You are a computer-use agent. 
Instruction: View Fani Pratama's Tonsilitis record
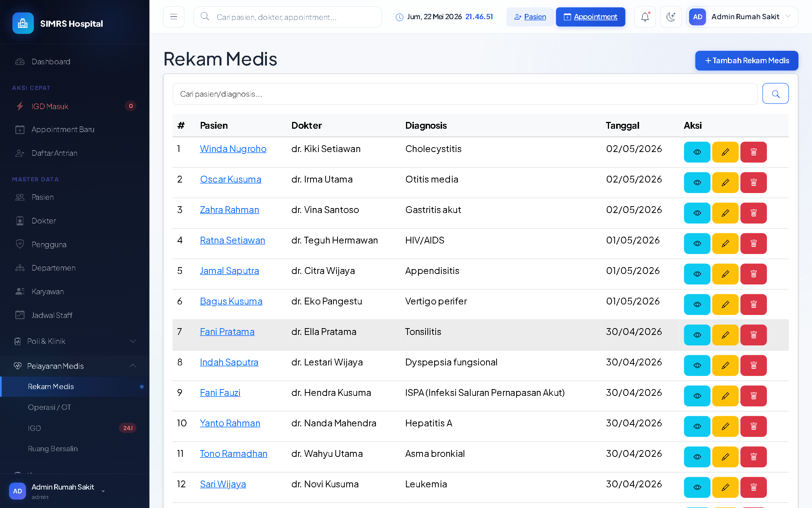coord(697,335)
